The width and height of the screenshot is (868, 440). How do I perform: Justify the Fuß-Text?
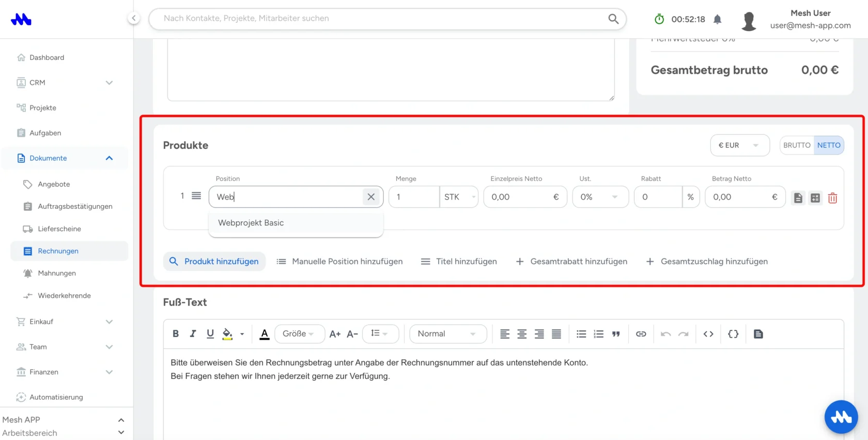point(556,334)
